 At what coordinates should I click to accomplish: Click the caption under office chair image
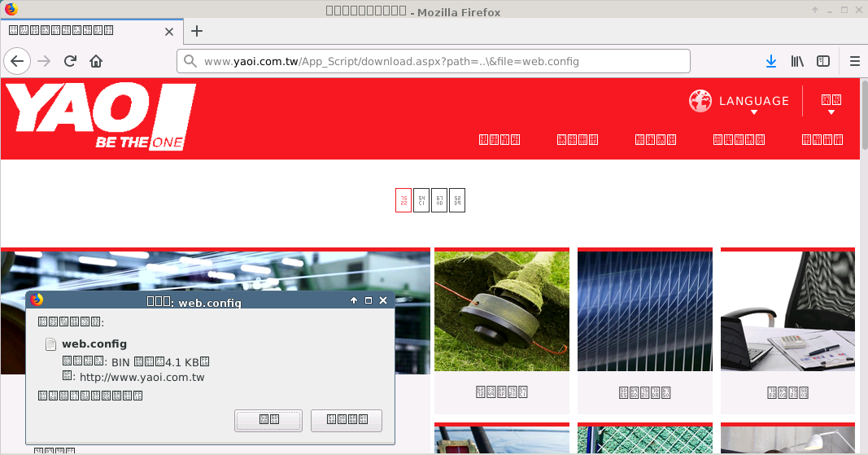(x=787, y=392)
